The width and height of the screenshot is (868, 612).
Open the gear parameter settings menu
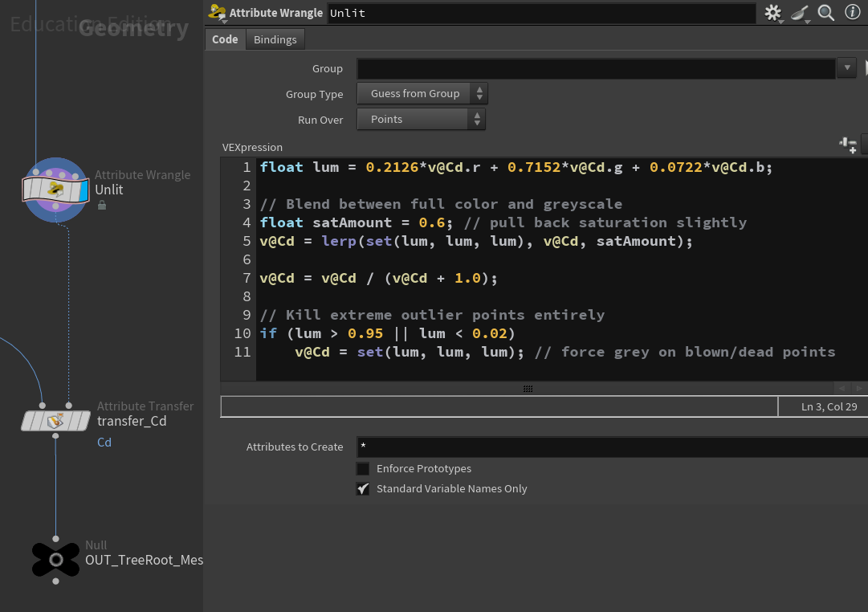(x=772, y=13)
